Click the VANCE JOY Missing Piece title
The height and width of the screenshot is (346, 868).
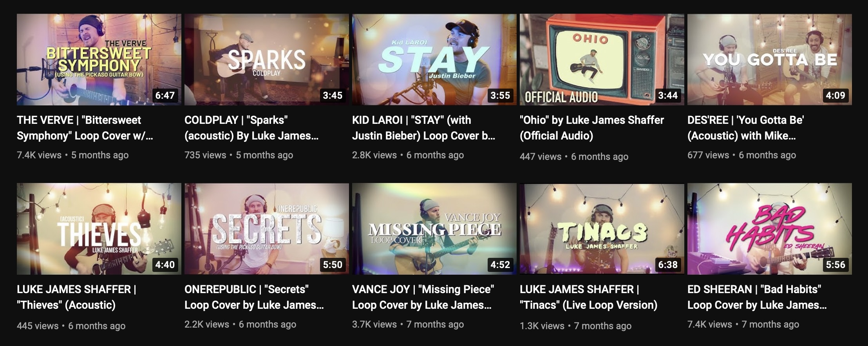[423, 297]
